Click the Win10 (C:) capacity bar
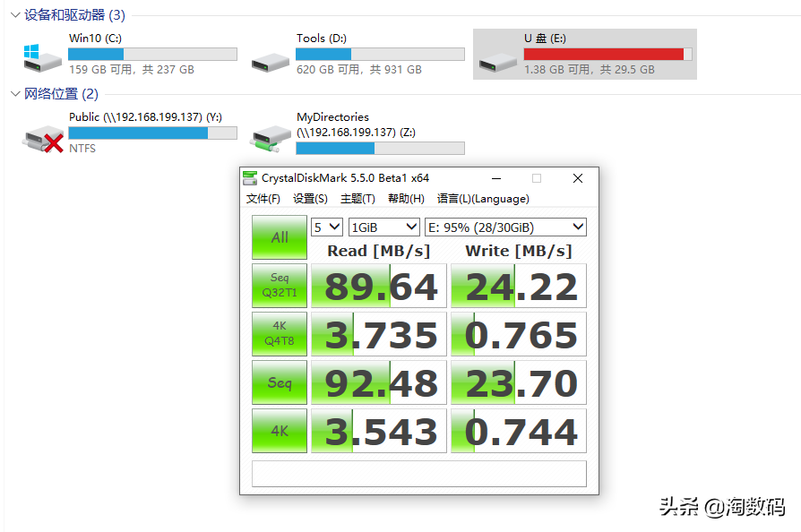The image size is (801, 532). tap(152, 54)
